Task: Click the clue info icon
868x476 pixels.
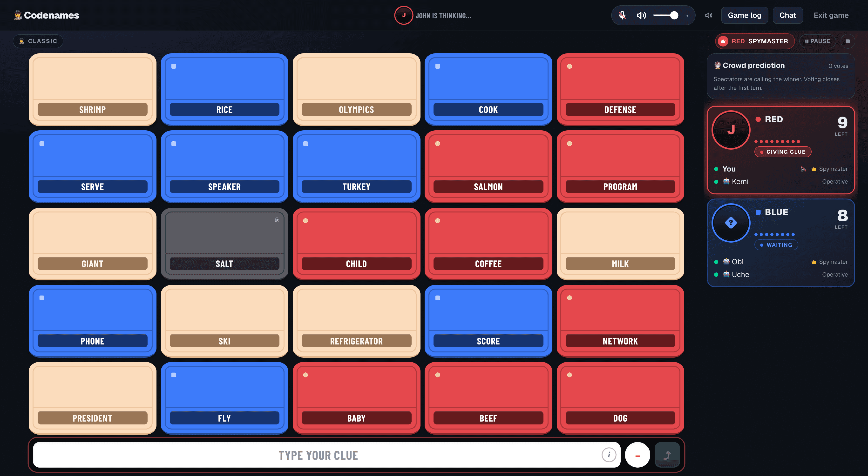Action: [609, 455]
